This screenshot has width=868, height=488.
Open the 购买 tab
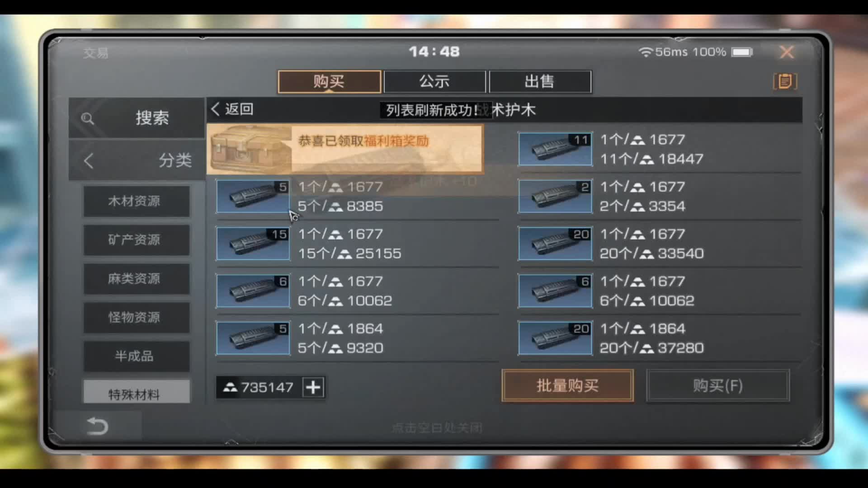coord(329,82)
